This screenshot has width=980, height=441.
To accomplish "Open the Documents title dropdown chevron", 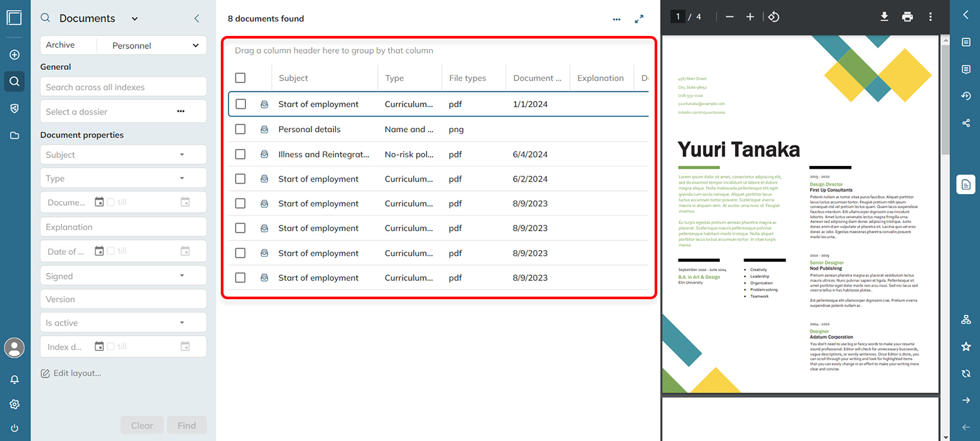I will click(x=135, y=19).
